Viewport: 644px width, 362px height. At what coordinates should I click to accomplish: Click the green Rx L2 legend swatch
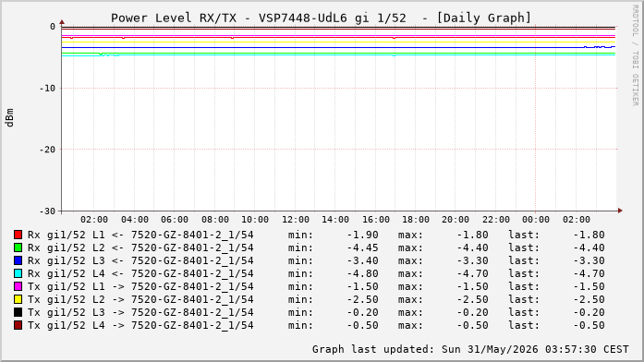[x=18, y=247]
